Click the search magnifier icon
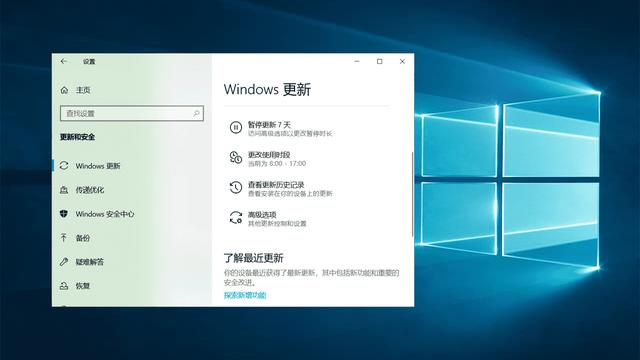 coord(196,113)
